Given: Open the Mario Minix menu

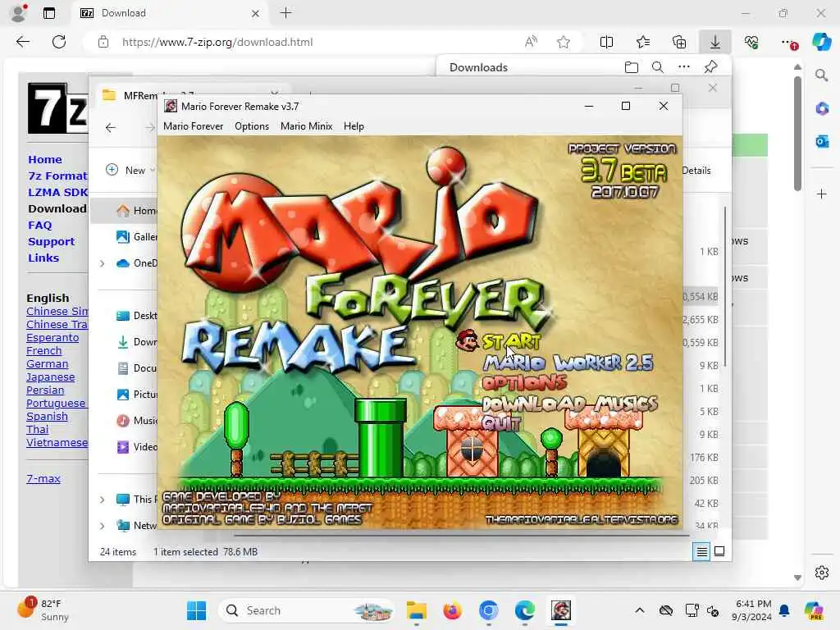Looking at the screenshot, I should [x=307, y=126].
